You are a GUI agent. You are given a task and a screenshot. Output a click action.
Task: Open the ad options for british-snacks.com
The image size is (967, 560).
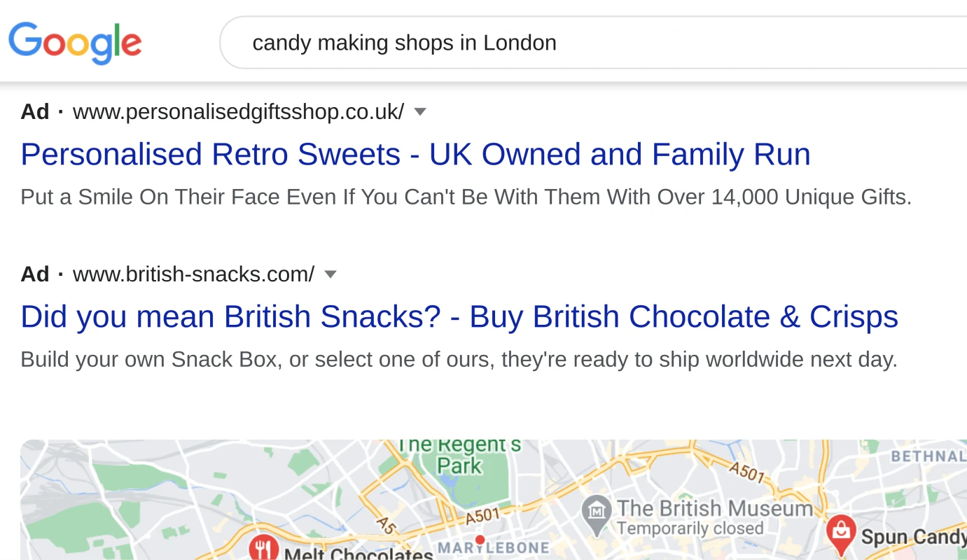pos(330,274)
